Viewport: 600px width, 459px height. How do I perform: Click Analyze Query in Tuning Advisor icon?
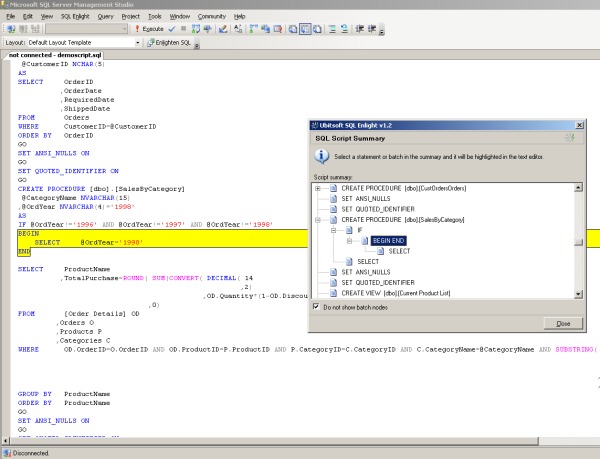[x=207, y=29]
